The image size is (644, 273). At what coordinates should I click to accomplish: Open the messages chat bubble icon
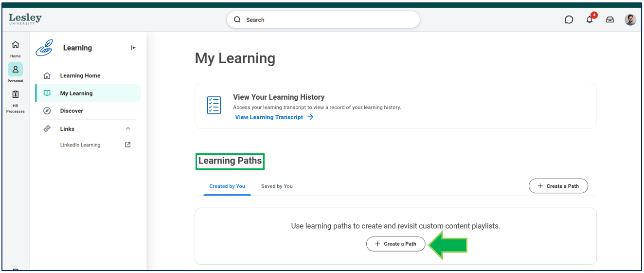click(569, 20)
